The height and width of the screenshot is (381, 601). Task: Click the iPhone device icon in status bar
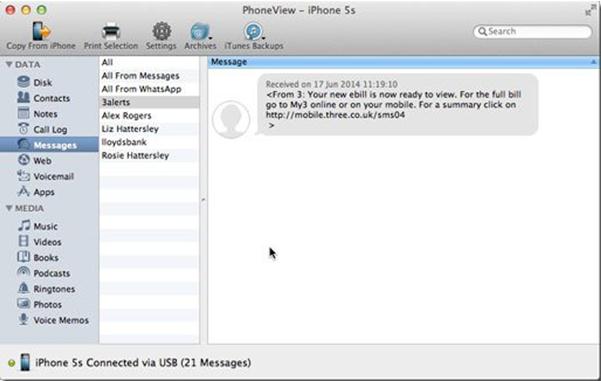(x=25, y=362)
